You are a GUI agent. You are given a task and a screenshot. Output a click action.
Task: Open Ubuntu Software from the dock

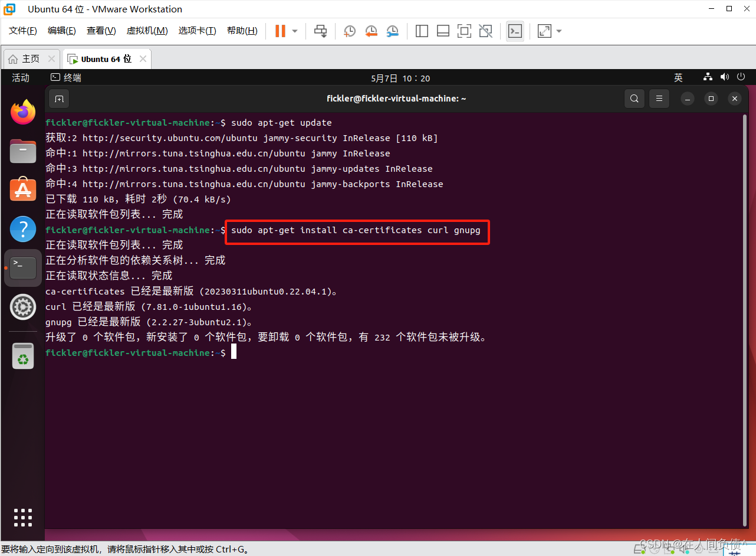tap(23, 189)
